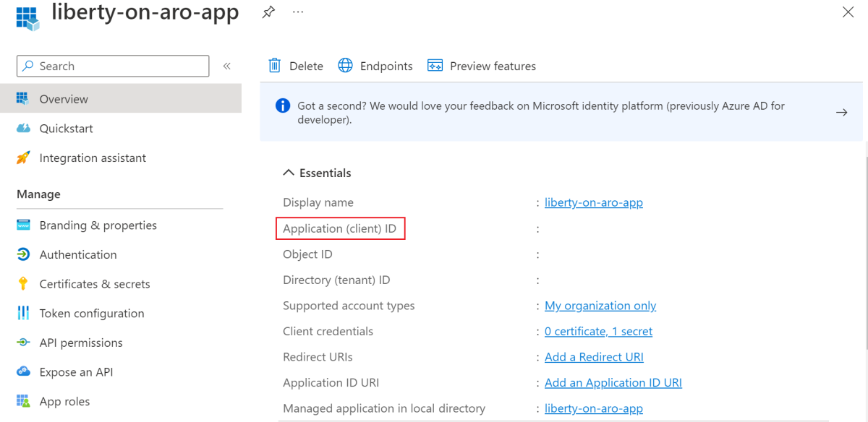The width and height of the screenshot is (868, 422).
Task: Launch the Integration assistant
Action: point(93,158)
